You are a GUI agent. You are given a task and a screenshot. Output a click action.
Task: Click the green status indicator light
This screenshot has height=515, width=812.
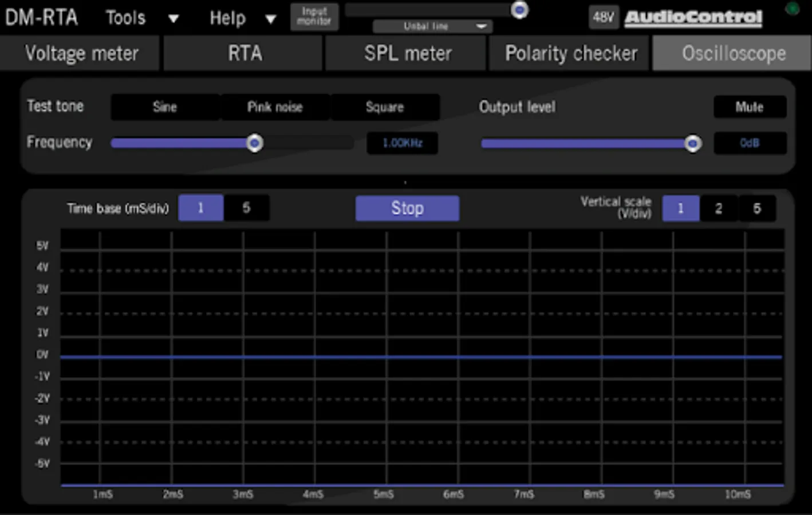[793, 9]
